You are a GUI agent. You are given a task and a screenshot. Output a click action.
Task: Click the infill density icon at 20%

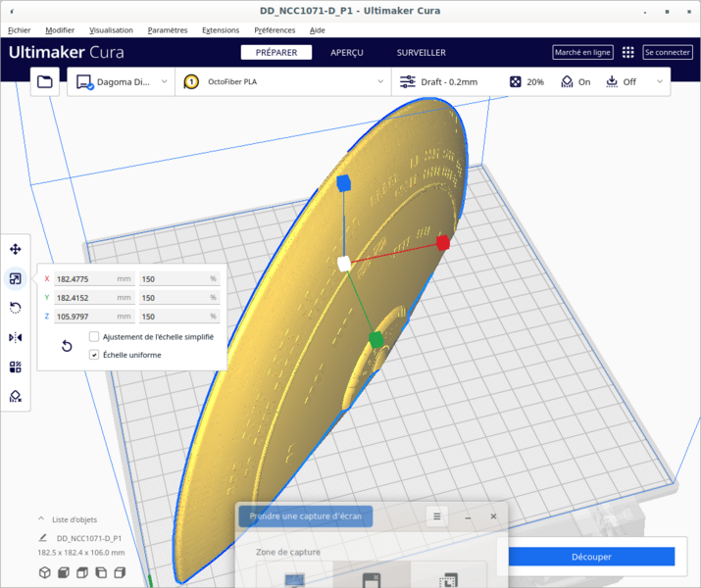click(516, 81)
